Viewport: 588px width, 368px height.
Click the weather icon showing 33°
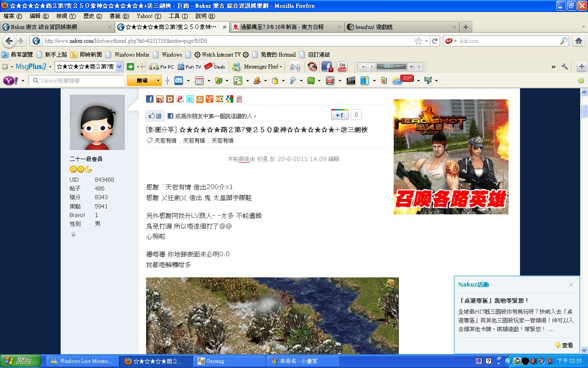pos(397,80)
